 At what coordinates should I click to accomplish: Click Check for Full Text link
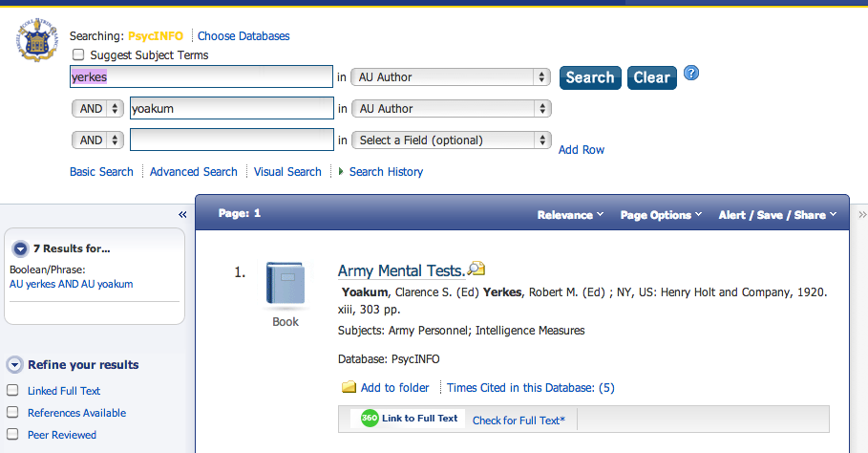[x=519, y=421]
